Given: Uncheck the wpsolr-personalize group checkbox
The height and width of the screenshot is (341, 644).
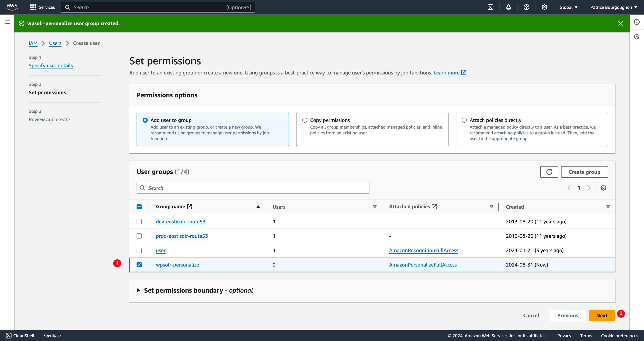Looking at the screenshot, I should tap(139, 265).
